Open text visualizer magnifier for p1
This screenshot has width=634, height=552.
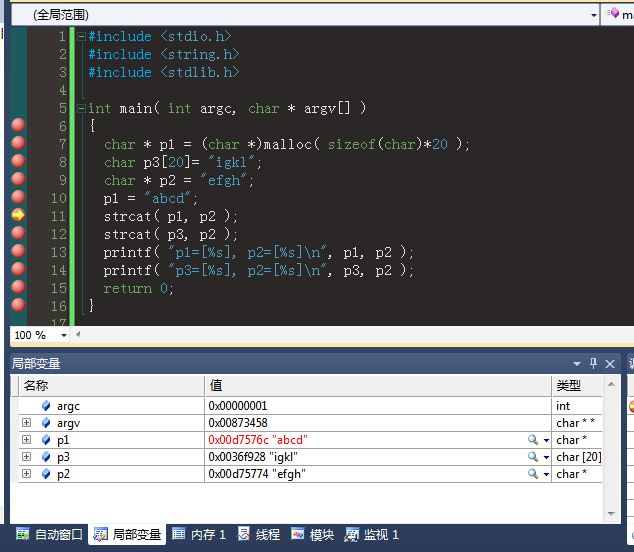(533, 440)
